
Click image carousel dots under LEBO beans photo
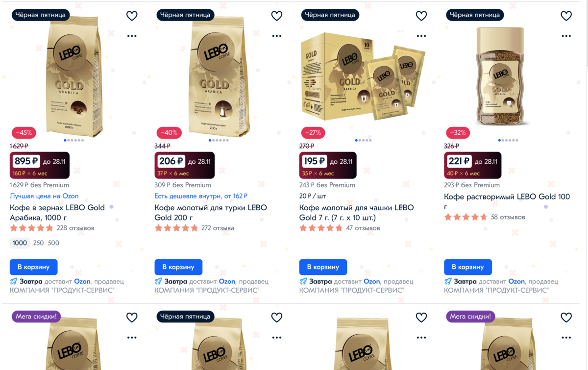[73, 141]
